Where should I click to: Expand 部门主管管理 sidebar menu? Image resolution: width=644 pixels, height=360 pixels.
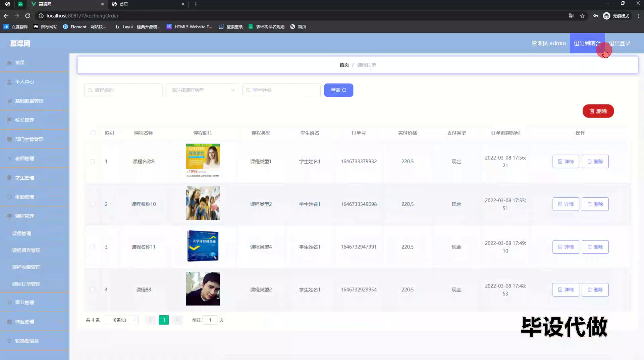[35, 139]
